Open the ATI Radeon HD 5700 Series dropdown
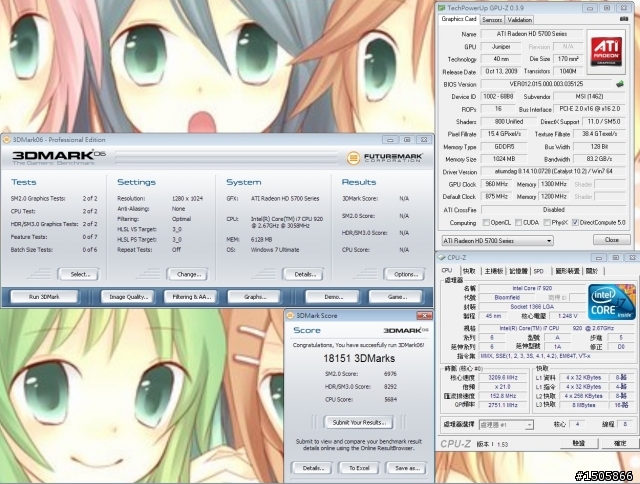The height and width of the screenshot is (484, 640). (x=498, y=241)
